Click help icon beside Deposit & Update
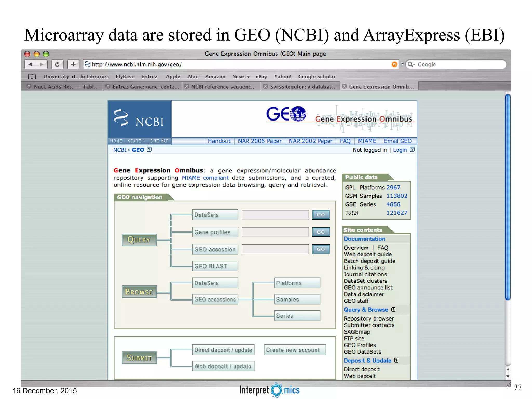 (396, 360)
